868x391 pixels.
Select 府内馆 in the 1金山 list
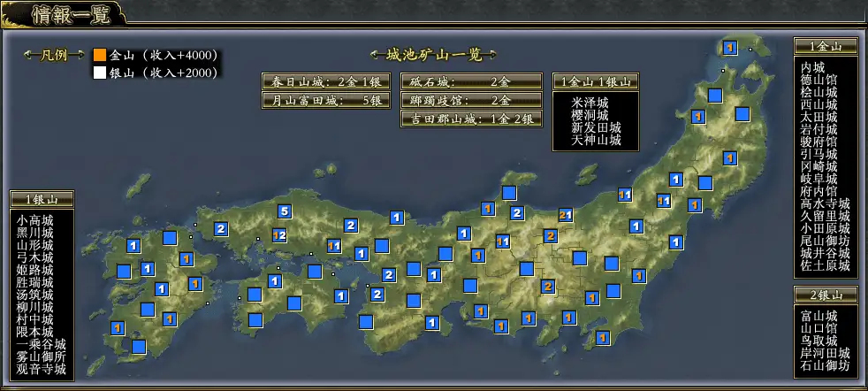(819, 191)
